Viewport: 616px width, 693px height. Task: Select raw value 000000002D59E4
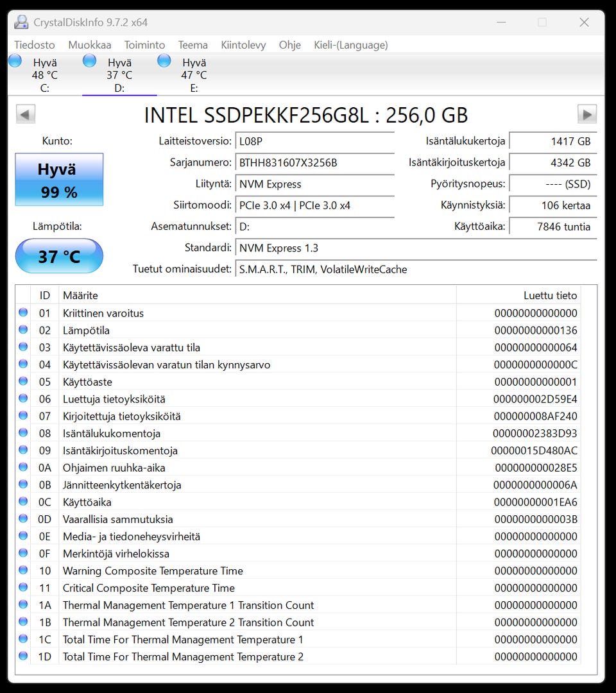tap(535, 399)
